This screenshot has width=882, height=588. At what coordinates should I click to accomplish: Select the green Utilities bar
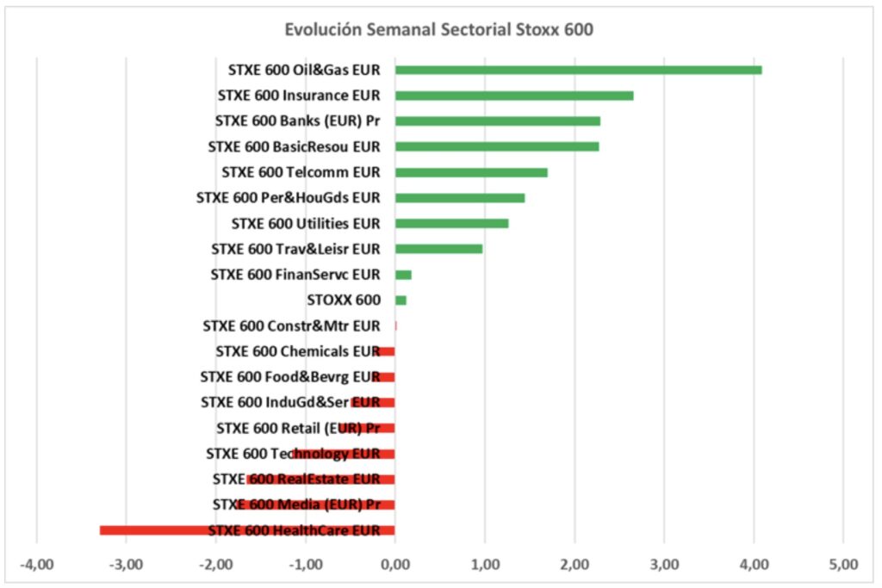[x=451, y=224]
